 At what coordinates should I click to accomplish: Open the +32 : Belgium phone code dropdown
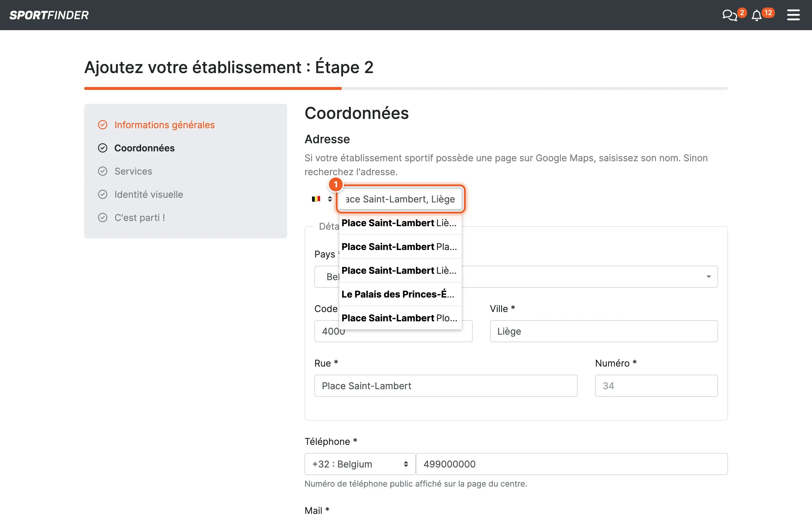coord(360,464)
